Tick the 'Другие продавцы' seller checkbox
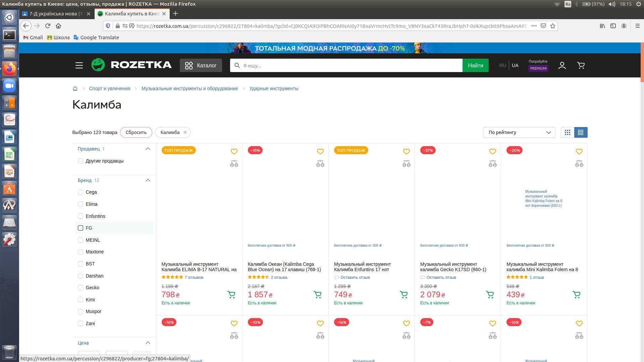This screenshot has width=644, height=362. (80, 161)
